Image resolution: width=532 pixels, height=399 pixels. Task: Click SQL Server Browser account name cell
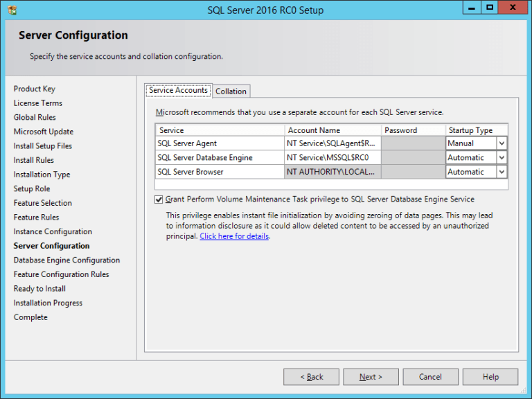point(332,172)
